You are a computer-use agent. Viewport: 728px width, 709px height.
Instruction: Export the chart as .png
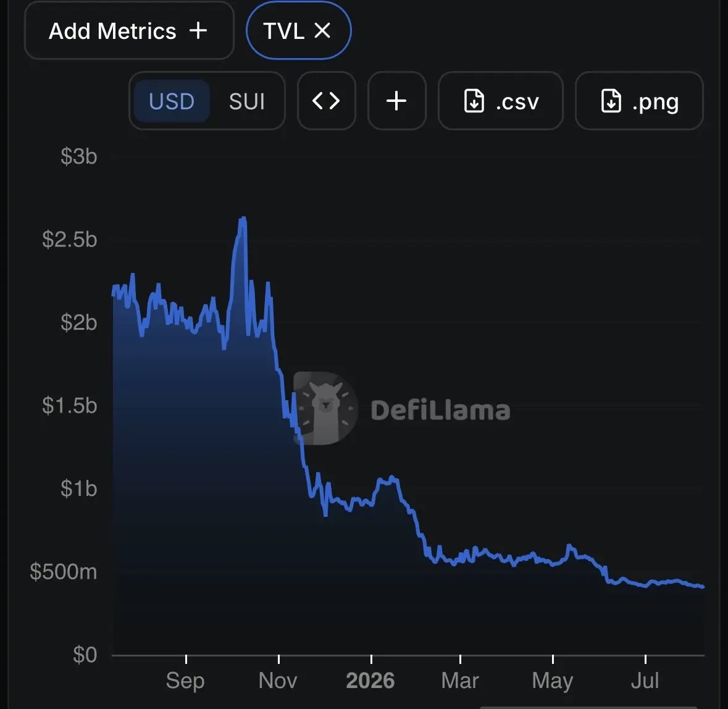[x=639, y=101]
